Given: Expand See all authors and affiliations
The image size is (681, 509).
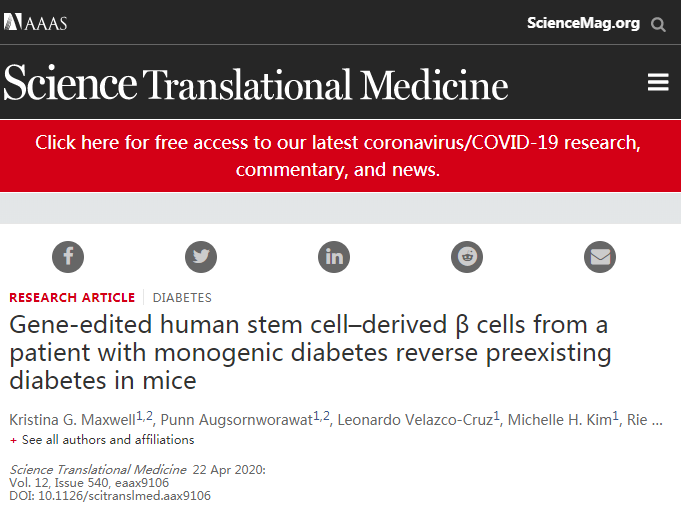Looking at the screenshot, I should coord(108,440).
